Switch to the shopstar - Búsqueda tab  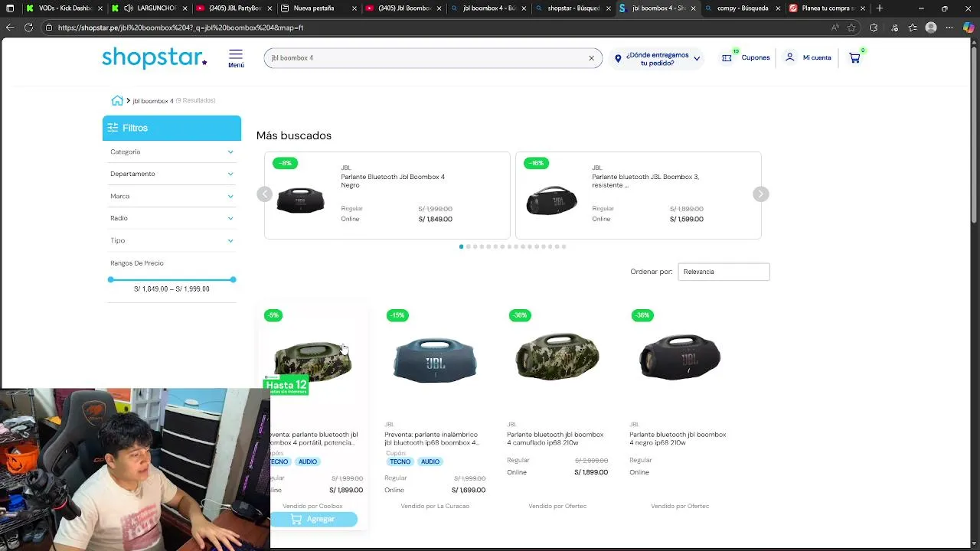click(x=573, y=8)
